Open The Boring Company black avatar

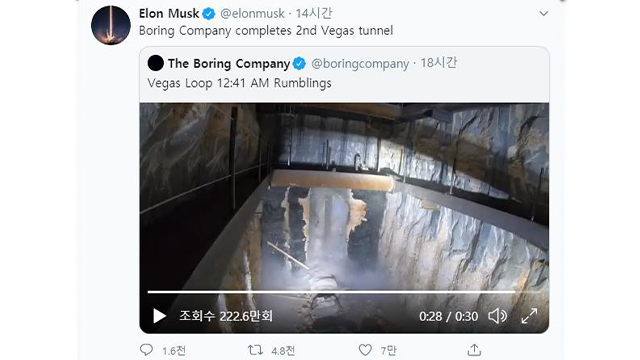156,63
